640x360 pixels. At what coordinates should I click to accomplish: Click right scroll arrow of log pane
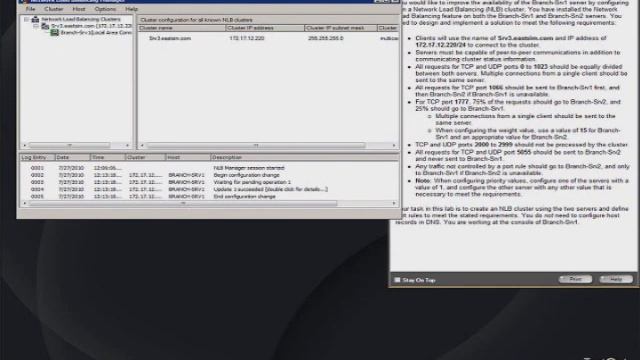click(394, 203)
